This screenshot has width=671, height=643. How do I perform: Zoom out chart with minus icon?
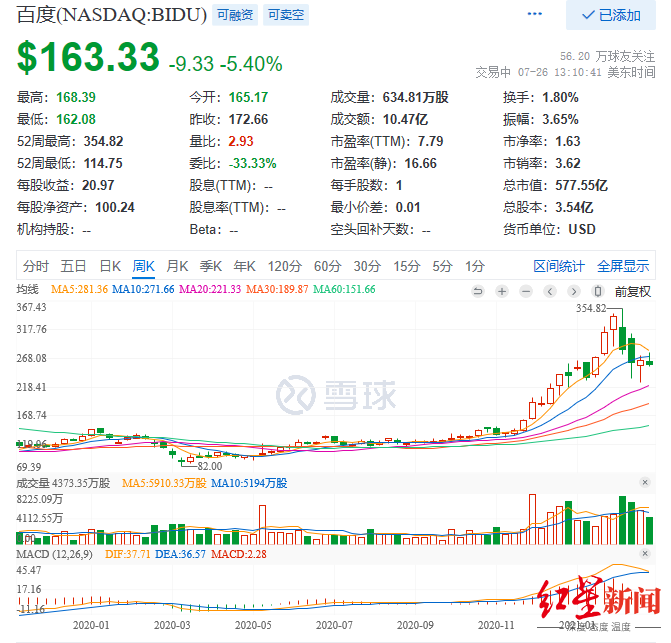coord(526,292)
